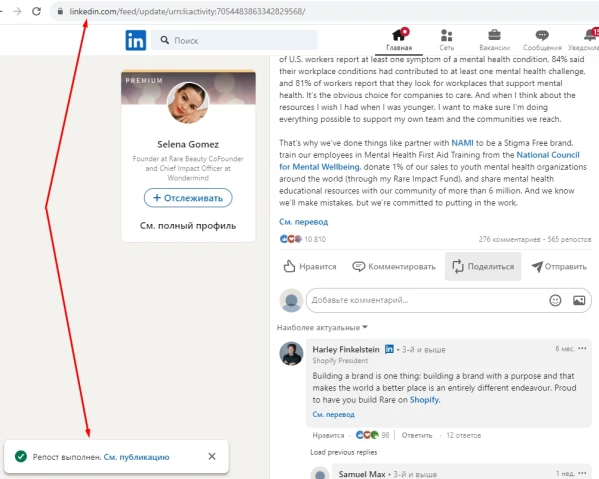Click LinkedIn badge next to Harley Finkelstein
This screenshot has width=599, height=479.
pos(389,349)
